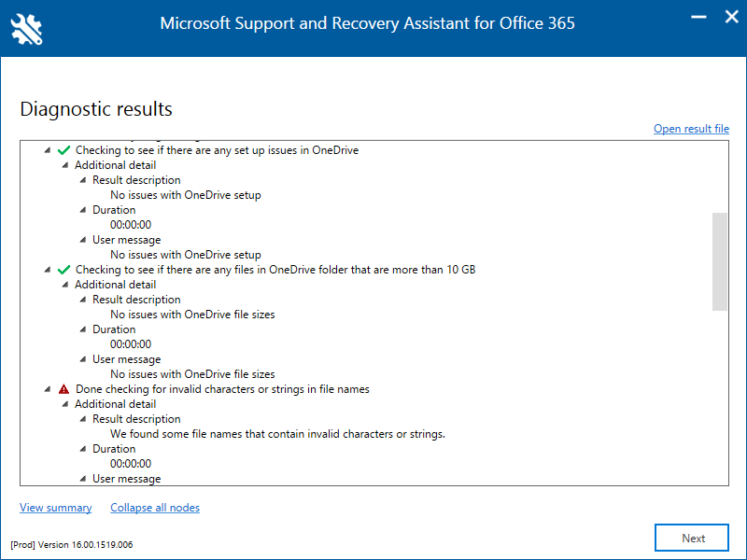The image size is (747, 560).
Task: Click green checkmark beside OneDrive set up issues
Action: (63, 150)
